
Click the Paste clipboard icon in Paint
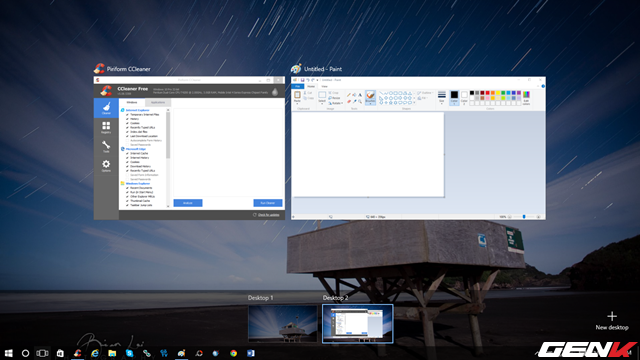[297, 95]
